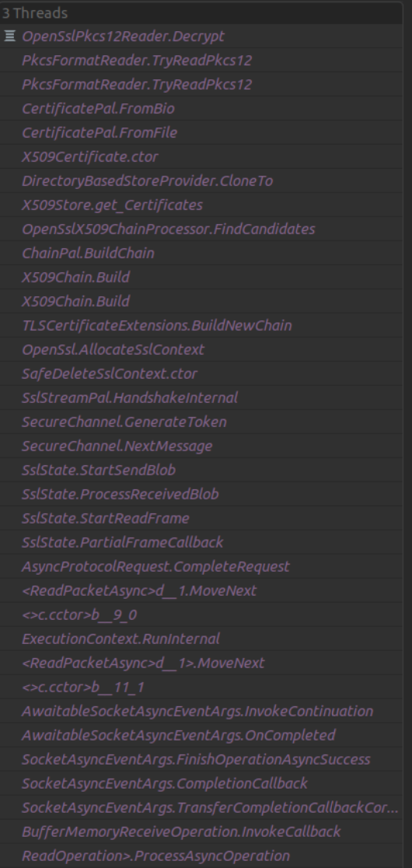Choose X509Store.get_Certificates frame
The height and width of the screenshot is (868, 412).
click(201, 205)
